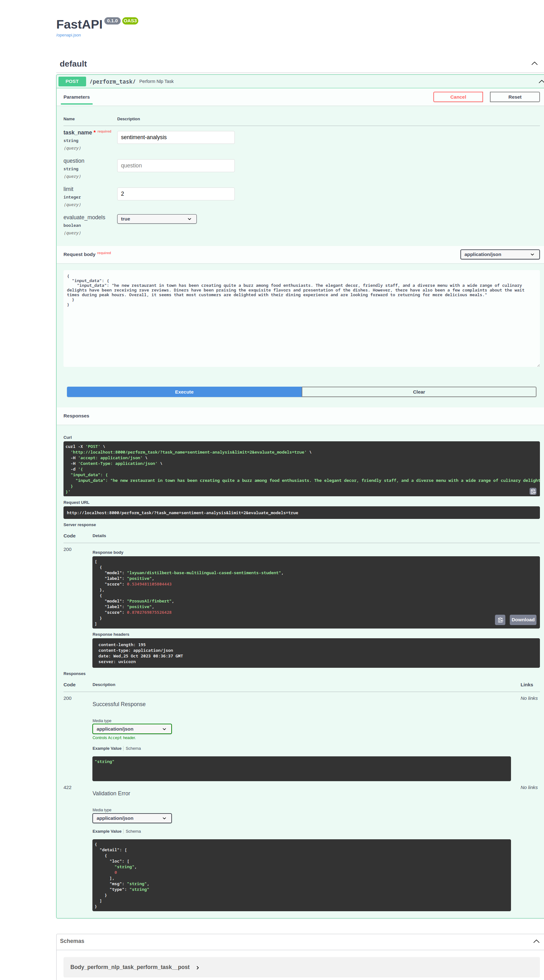Download the response body
The width and height of the screenshot is (544, 980).
pos(523,620)
